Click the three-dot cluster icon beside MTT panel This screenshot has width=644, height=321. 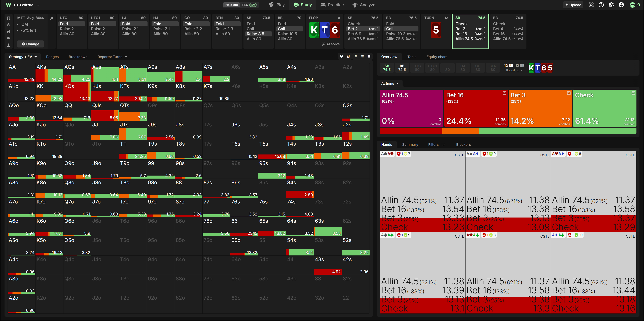coord(52,18)
